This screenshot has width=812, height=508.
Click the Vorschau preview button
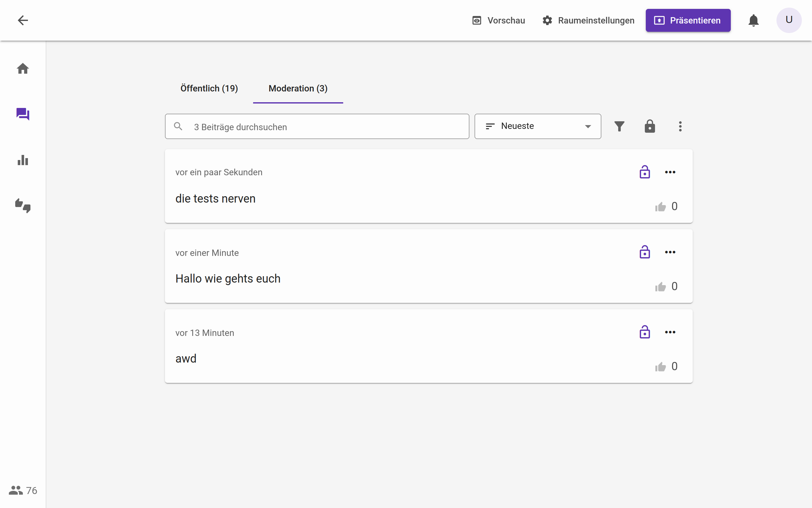coord(498,21)
